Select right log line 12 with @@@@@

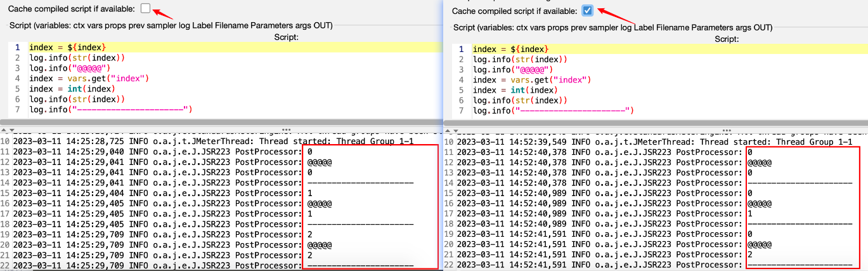click(x=614, y=162)
